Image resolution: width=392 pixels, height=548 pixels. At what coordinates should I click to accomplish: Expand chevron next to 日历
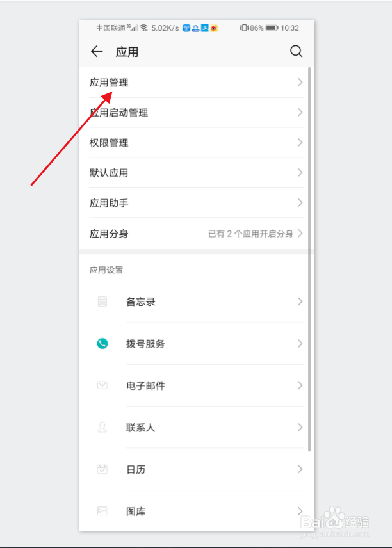(300, 469)
